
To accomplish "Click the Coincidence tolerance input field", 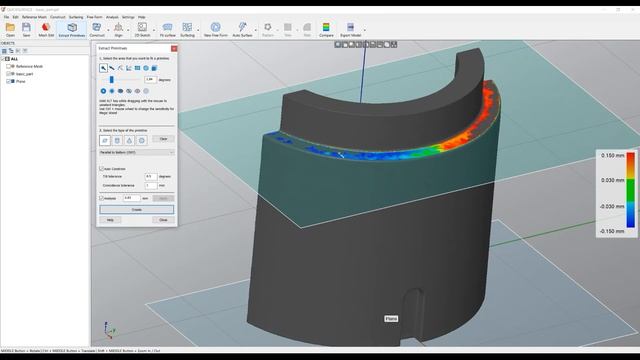I will pos(151,185).
